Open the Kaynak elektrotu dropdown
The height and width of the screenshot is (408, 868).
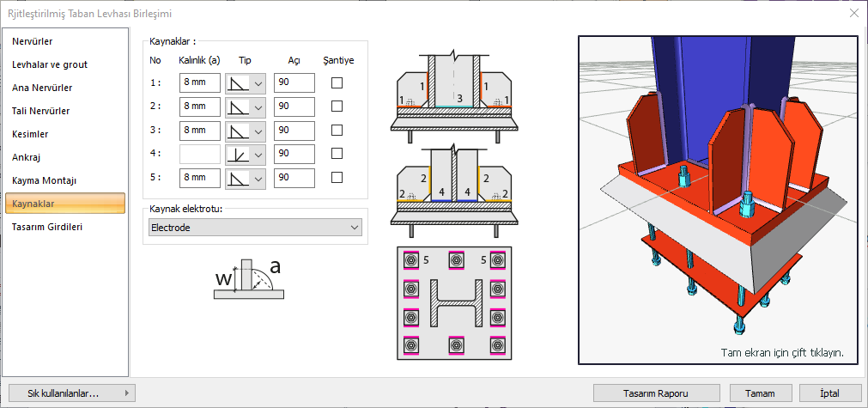255,228
